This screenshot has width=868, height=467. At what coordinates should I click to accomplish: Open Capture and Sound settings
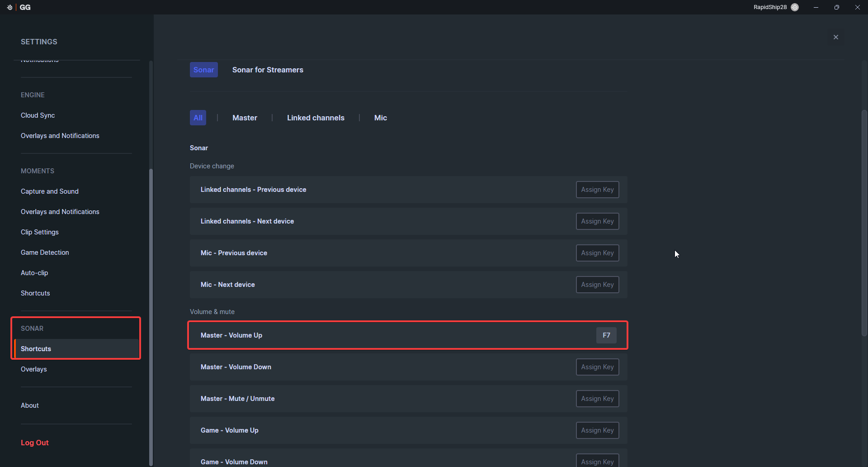[x=50, y=191]
